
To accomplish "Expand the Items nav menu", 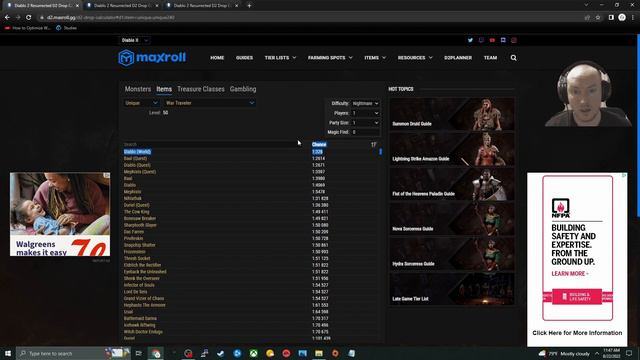I will tap(375, 58).
